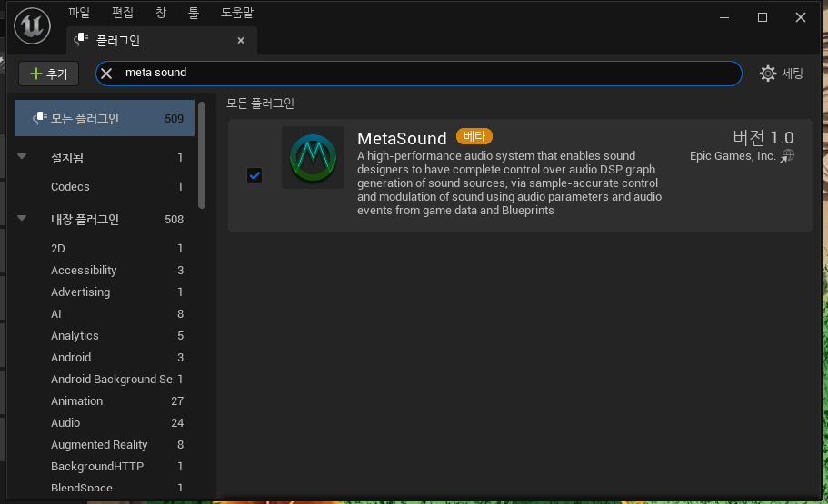This screenshot has width=828, height=504.
Task: Click the Epic Games, Inc. link
Action: tap(733, 156)
